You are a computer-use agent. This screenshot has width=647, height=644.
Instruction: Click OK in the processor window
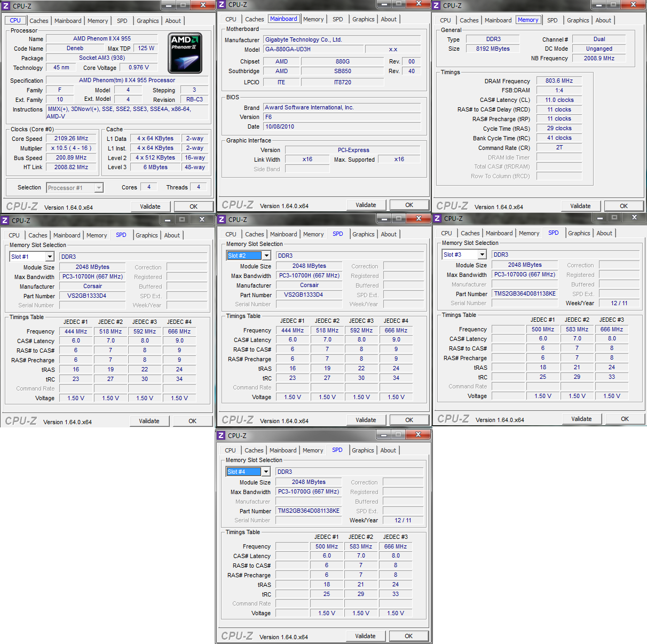[194, 206]
